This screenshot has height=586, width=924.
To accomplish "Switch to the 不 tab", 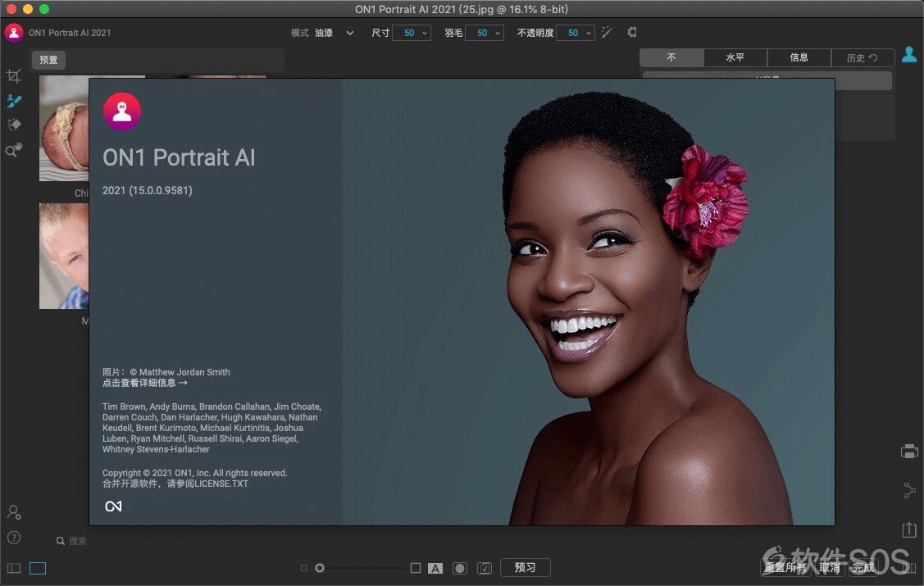I will click(671, 57).
